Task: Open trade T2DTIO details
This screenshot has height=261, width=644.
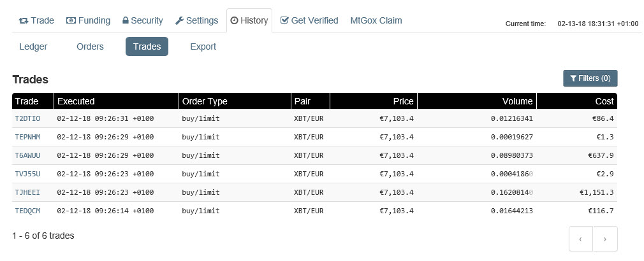Action: pos(27,118)
